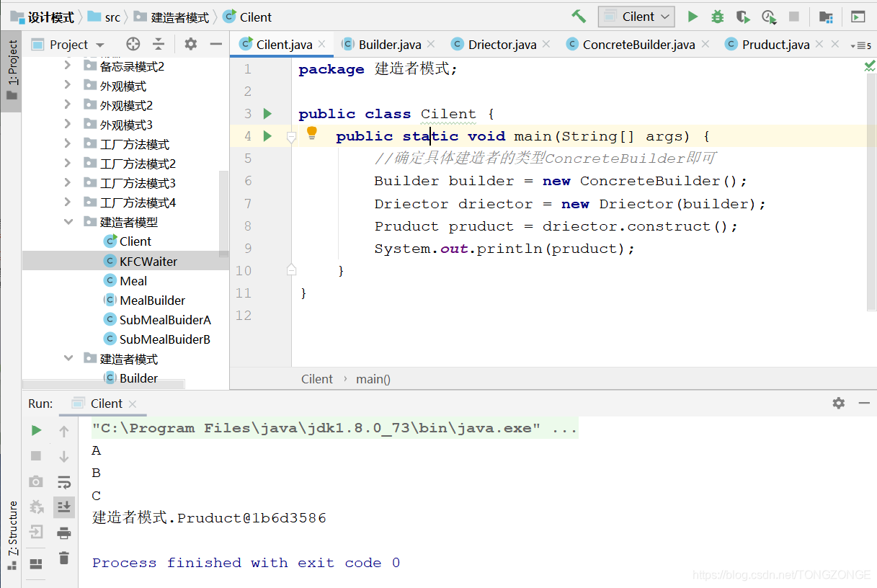Open the Cilent run configuration dropdown
The height and width of the screenshot is (588, 877).
click(x=636, y=17)
